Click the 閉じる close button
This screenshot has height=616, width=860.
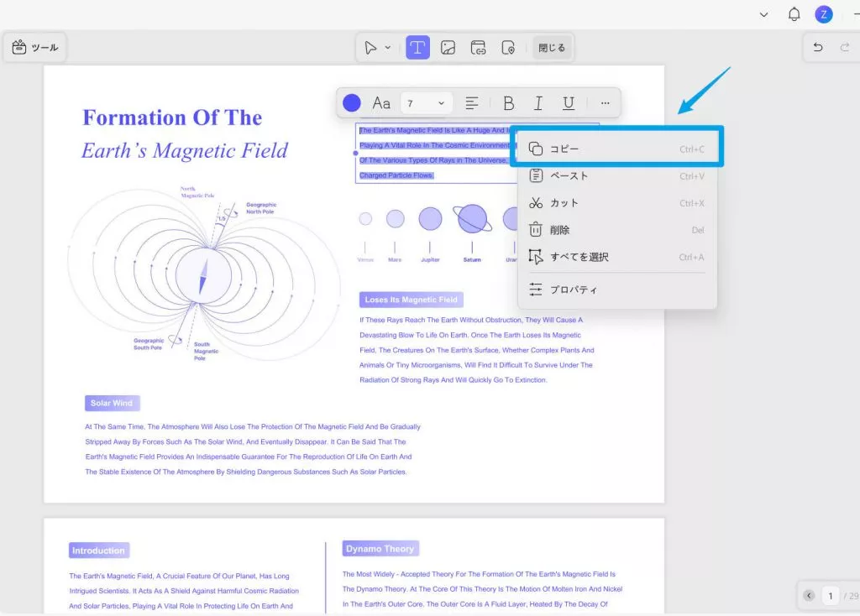551,48
